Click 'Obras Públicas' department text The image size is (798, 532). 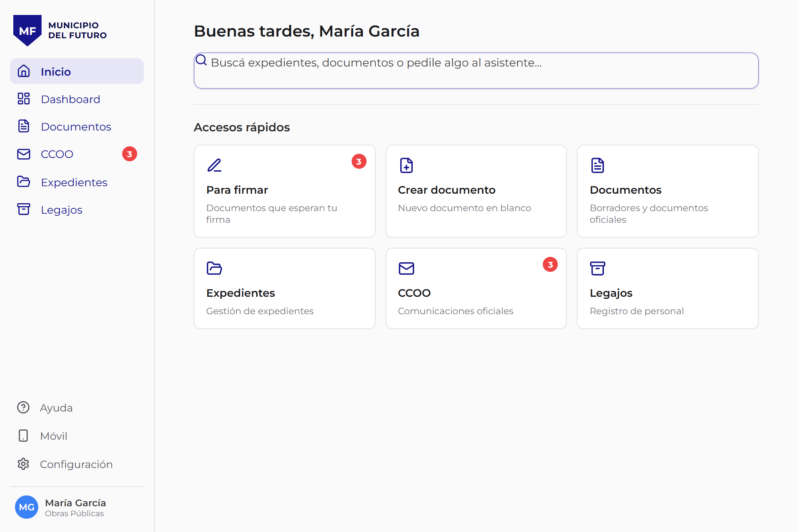74,513
